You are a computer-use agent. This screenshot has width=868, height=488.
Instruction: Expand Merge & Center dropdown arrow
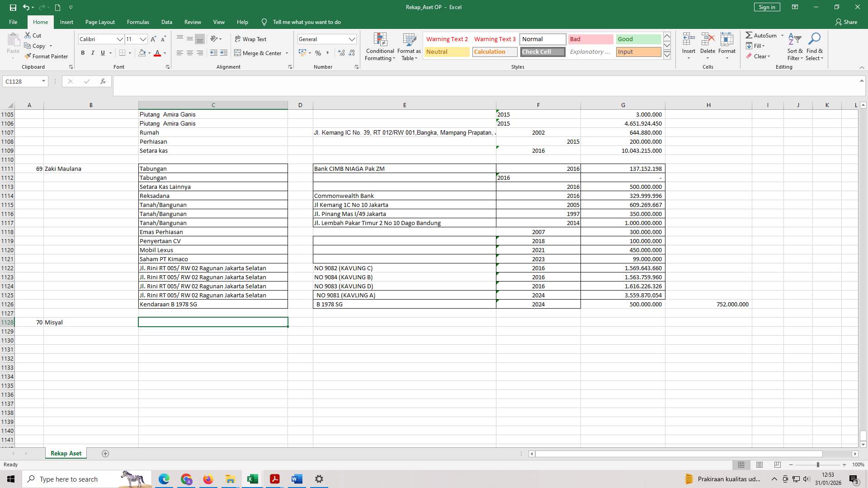click(x=287, y=53)
